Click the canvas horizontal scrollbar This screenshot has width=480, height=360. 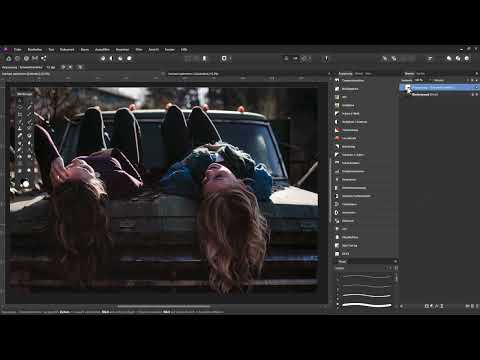coord(164,306)
